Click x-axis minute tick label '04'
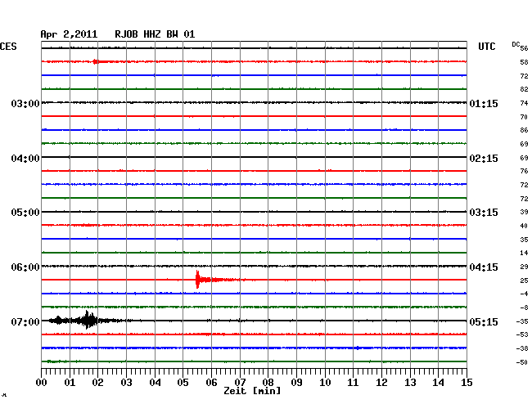The width and height of the screenshot is (532, 404). (x=155, y=382)
